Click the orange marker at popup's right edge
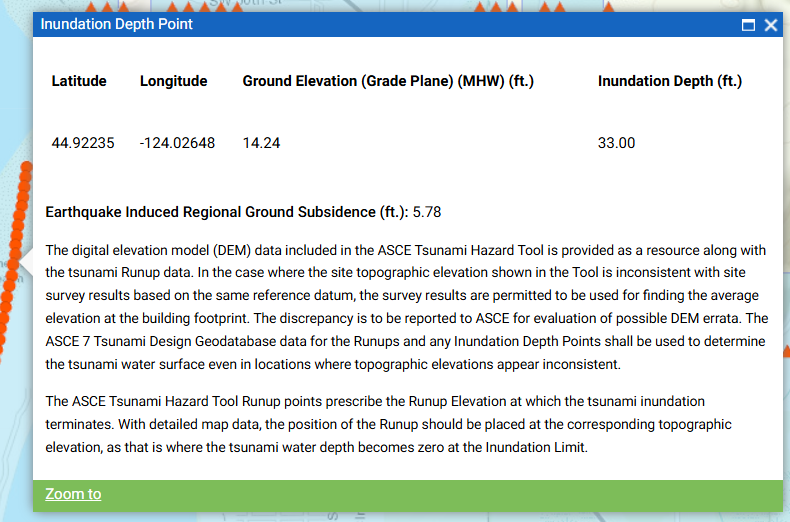The image size is (790, 522). point(786,352)
